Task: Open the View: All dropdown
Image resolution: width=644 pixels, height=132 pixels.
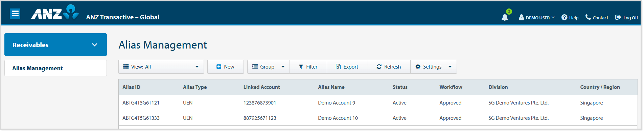Action: click(161, 67)
